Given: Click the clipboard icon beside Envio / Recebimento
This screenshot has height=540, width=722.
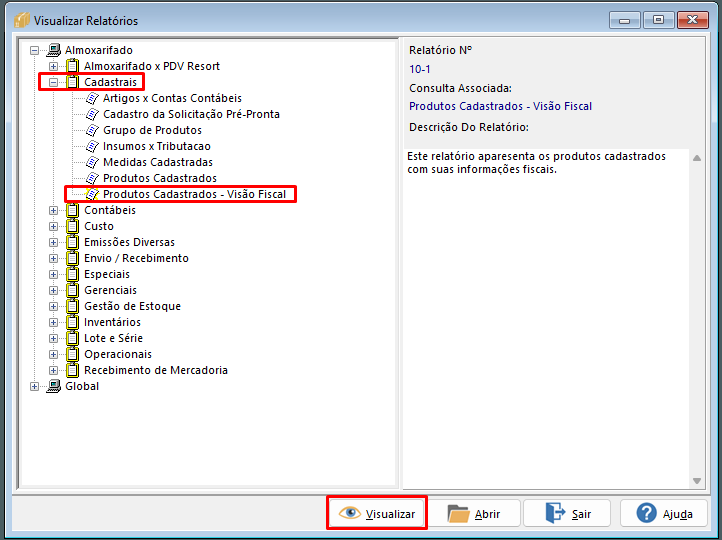Looking at the screenshot, I should [72, 258].
